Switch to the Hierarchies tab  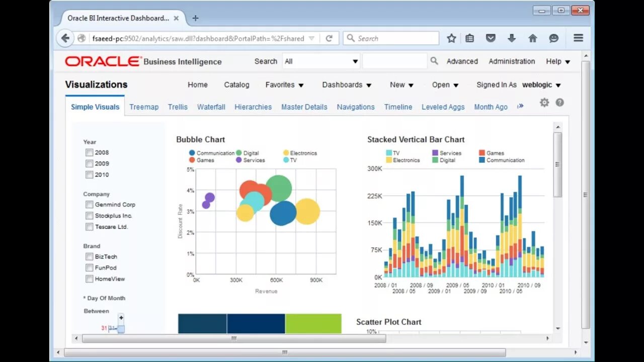coord(253,107)
